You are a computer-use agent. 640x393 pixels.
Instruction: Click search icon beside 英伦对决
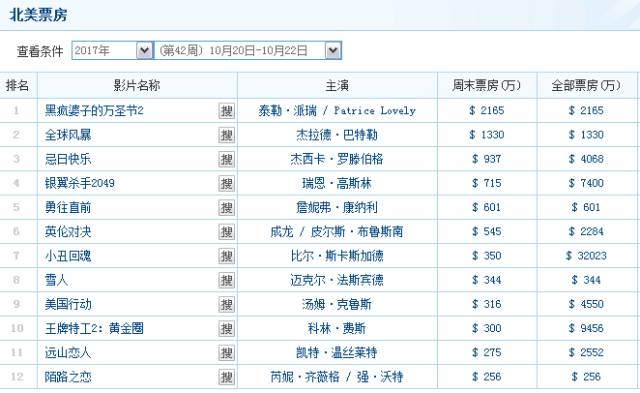click(227, 232)
